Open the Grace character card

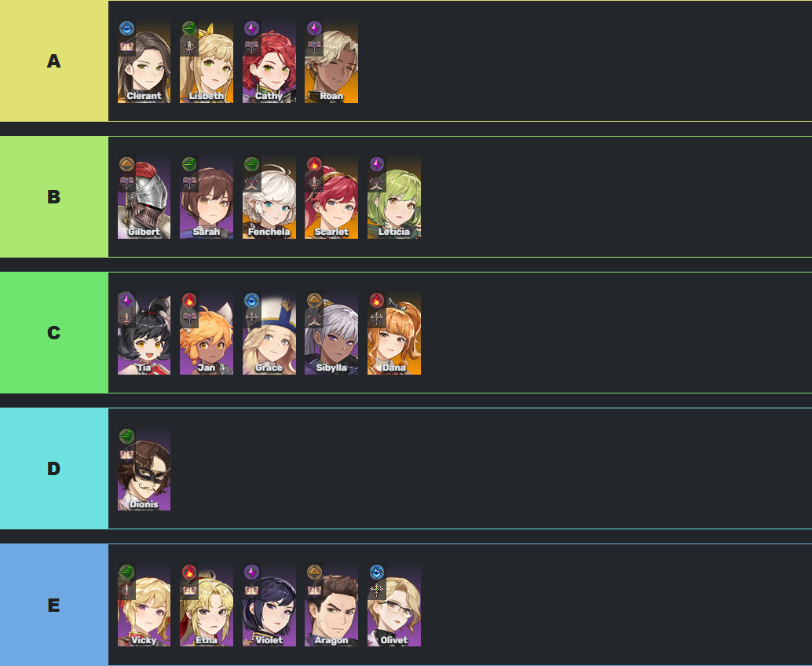(x=269, y=332)
